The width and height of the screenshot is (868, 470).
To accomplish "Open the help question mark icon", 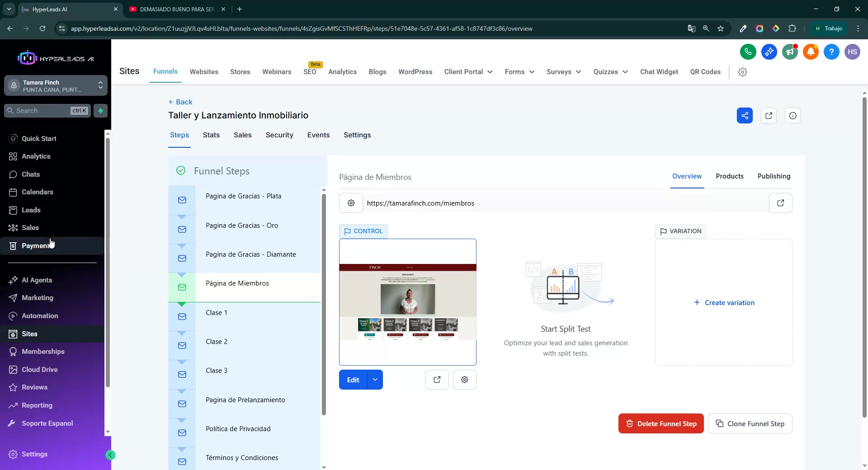I will (831, 52).
